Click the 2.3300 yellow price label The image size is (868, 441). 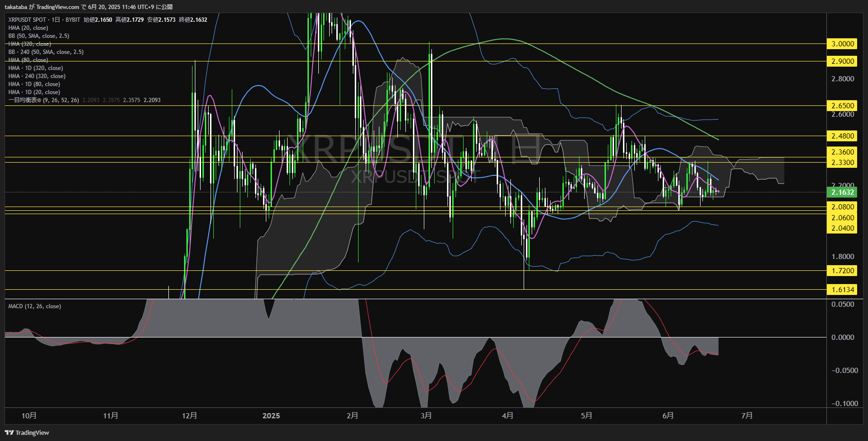(x=842, y=163)
